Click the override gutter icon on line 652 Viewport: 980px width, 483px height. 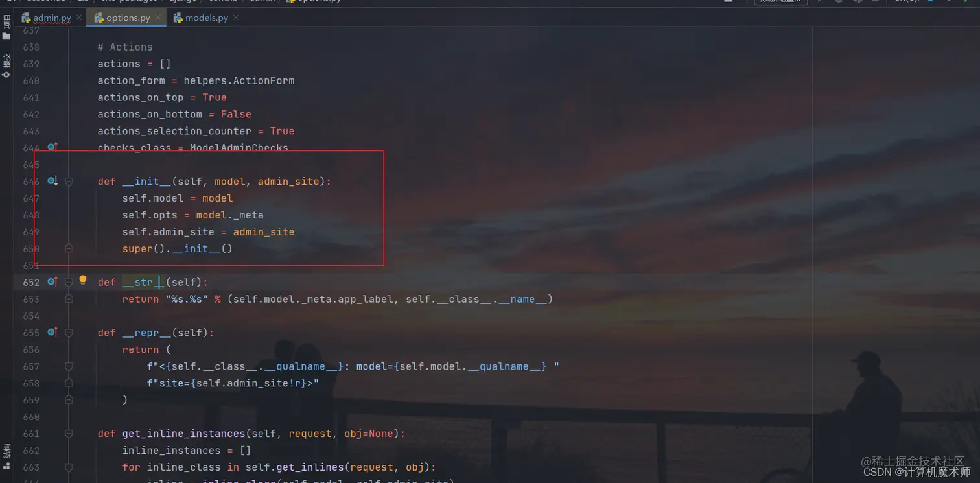point(52,282)
